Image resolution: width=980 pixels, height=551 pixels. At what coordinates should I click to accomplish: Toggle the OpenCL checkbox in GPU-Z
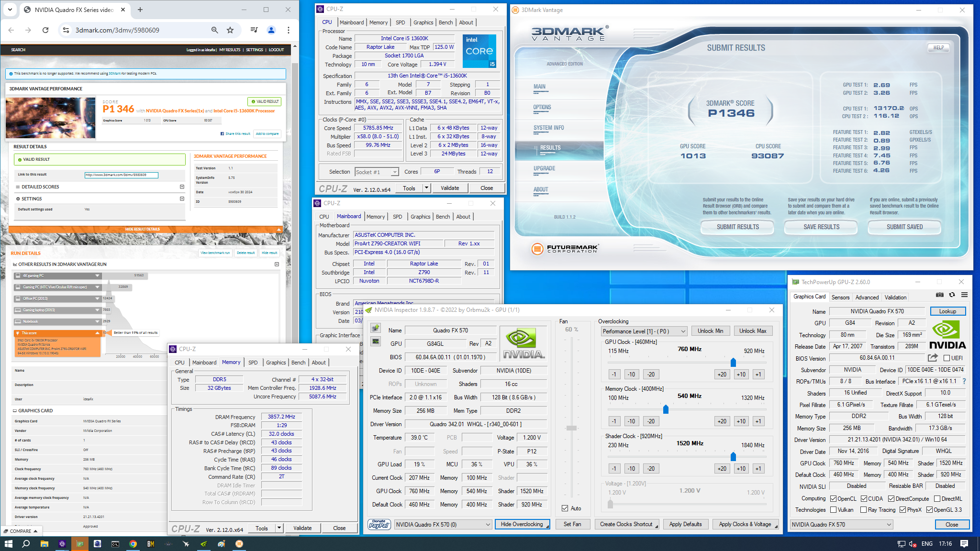coord(834,499)
